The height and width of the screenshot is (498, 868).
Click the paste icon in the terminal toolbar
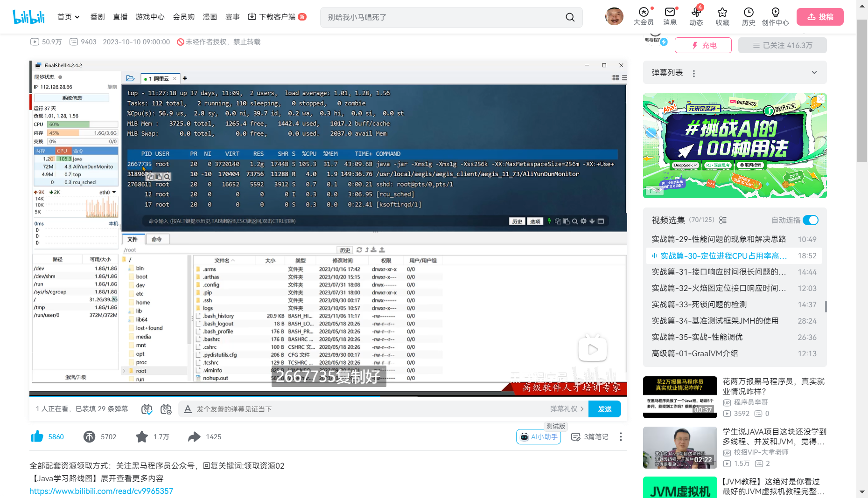(x=567, y=221)
